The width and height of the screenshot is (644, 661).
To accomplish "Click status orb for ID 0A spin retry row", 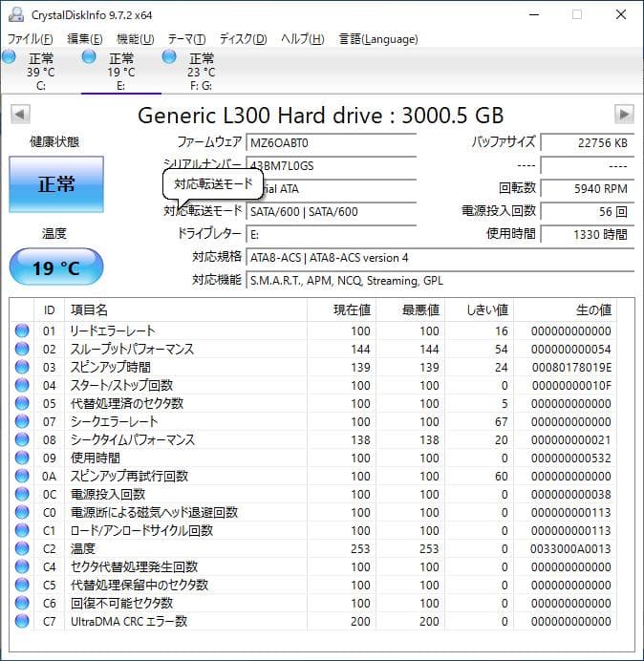I will 22,476.
